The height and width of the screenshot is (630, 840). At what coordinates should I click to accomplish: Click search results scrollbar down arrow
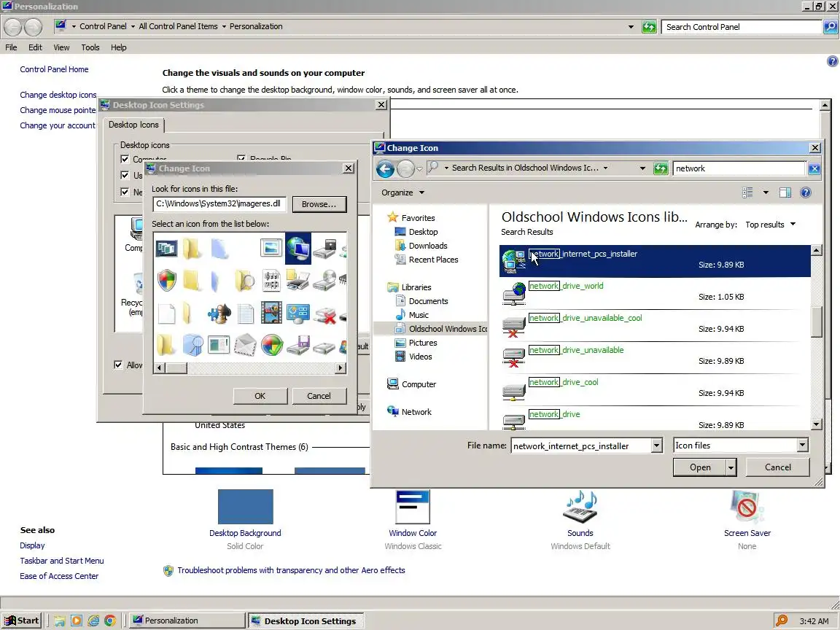point(816,424)
